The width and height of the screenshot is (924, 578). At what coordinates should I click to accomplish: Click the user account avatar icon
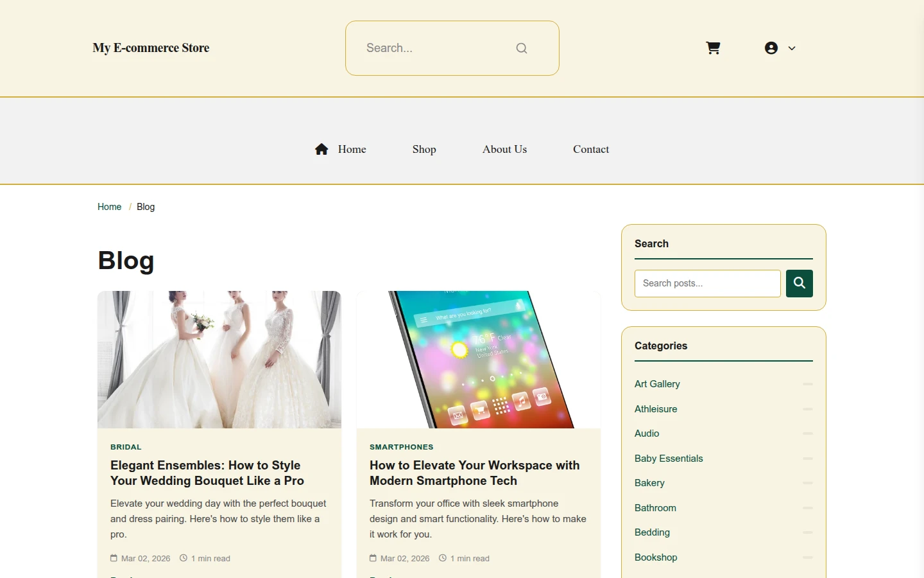click(771, 48)
